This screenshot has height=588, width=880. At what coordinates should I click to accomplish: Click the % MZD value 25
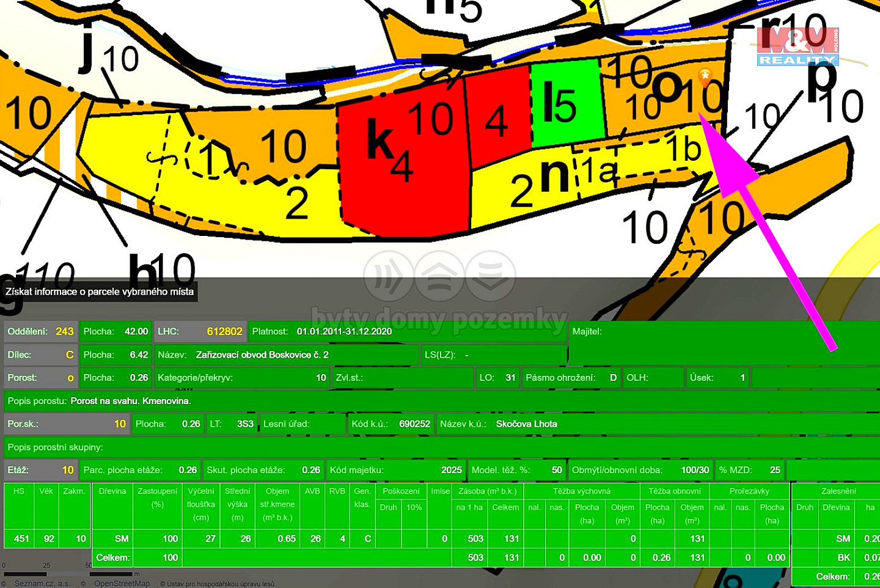[x=775, y=470]
